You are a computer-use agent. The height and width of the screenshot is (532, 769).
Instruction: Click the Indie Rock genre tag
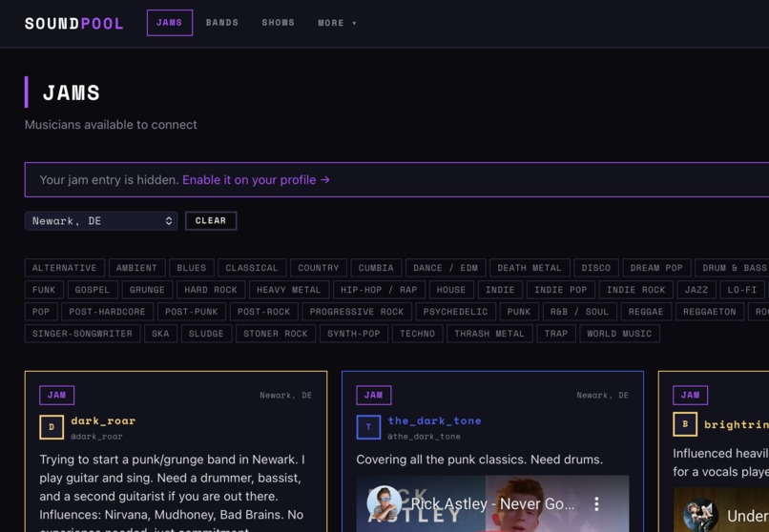636,290
